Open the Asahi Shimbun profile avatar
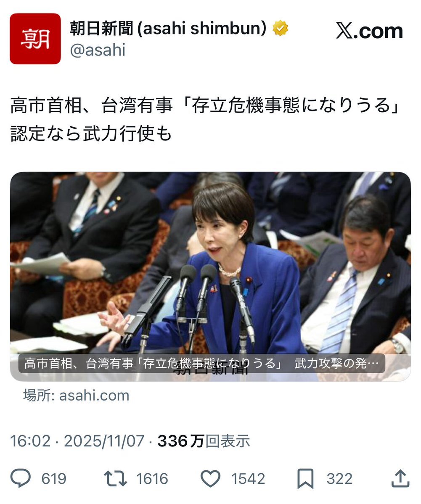 click(x=35, y=39)
